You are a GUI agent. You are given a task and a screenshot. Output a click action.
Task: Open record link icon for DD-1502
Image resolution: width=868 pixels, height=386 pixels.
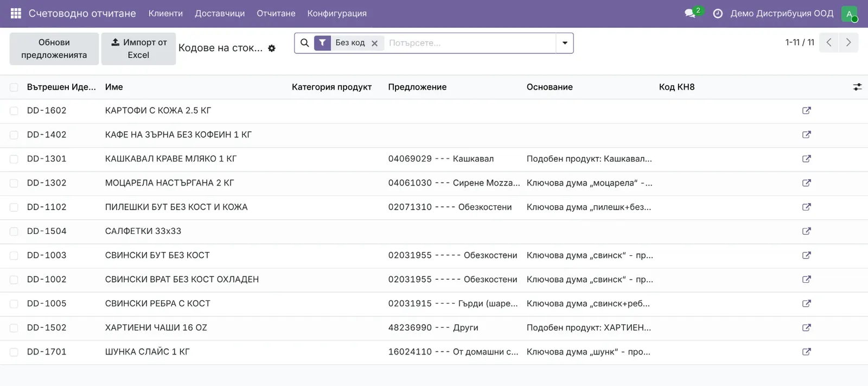click(806, 328)
